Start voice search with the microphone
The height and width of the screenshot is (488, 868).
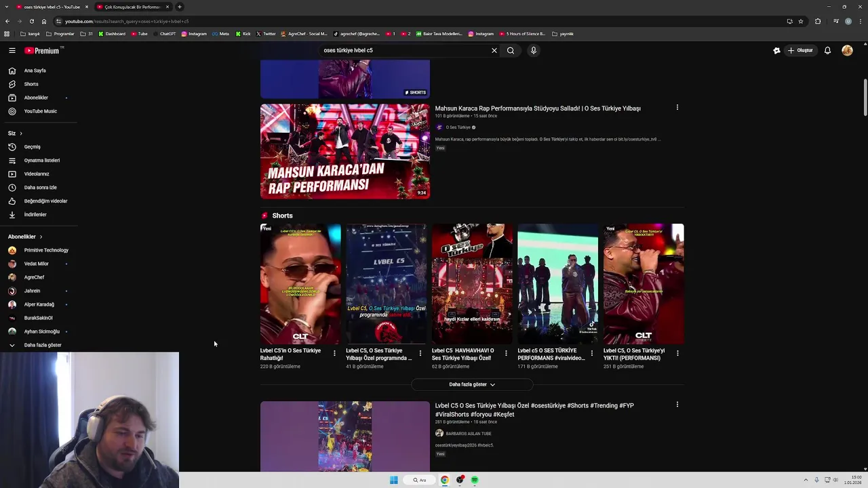tap(534, 50)
